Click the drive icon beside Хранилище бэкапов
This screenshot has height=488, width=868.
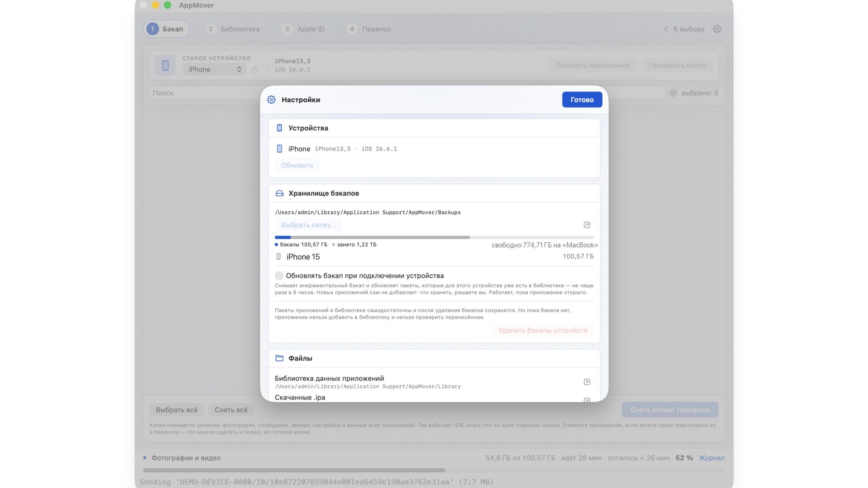click(279, 193)
